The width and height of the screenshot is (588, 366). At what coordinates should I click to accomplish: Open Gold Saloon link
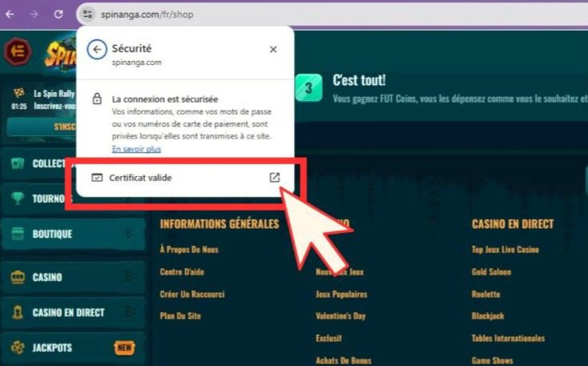(491, 271)
